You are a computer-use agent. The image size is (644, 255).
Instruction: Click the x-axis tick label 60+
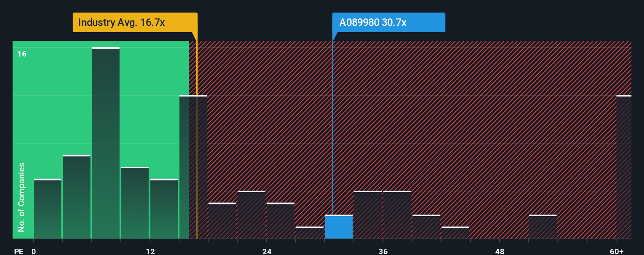pos(617,251)
